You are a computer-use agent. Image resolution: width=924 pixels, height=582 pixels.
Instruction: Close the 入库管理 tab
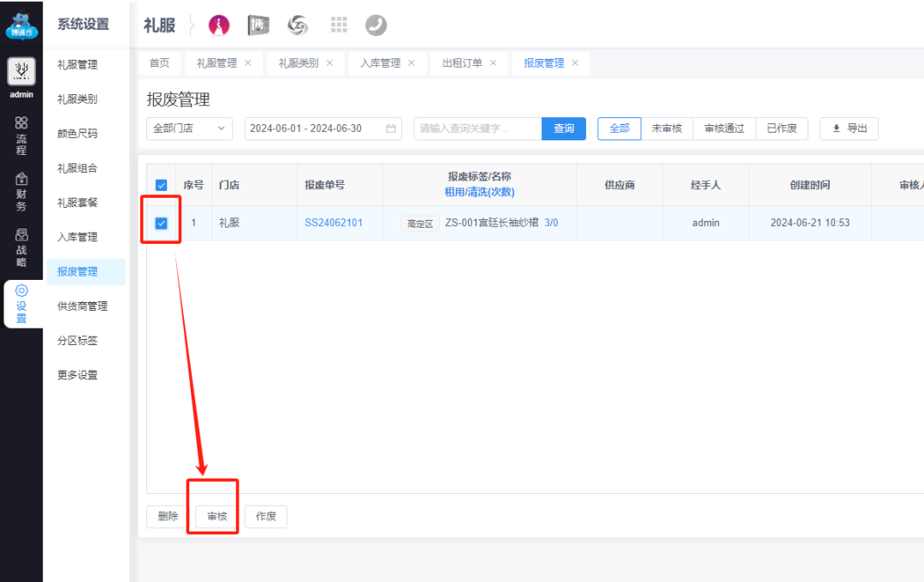click(412, 63)
